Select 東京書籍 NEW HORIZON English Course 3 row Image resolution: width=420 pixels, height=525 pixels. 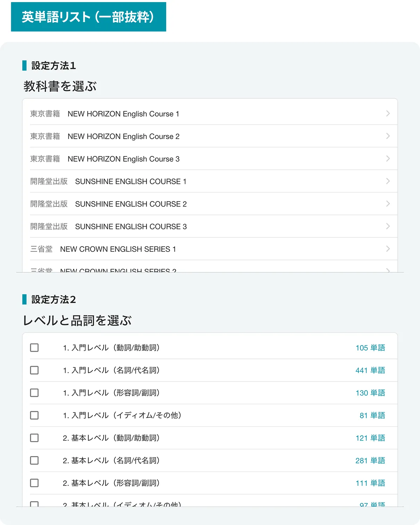click(x=210, y=159)
